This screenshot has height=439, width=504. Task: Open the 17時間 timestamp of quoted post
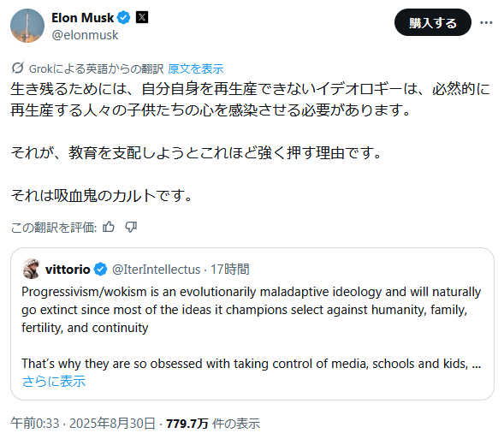[230, 270]
